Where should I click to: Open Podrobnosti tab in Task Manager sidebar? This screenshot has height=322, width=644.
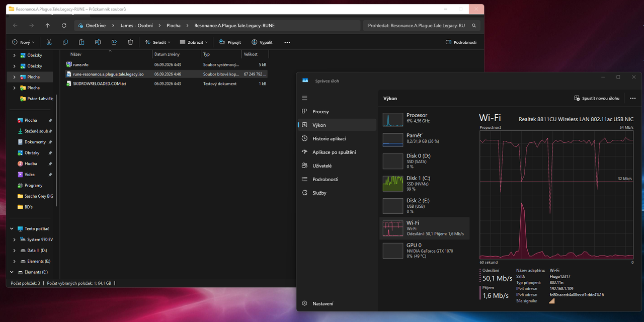(x=337, y=179)
